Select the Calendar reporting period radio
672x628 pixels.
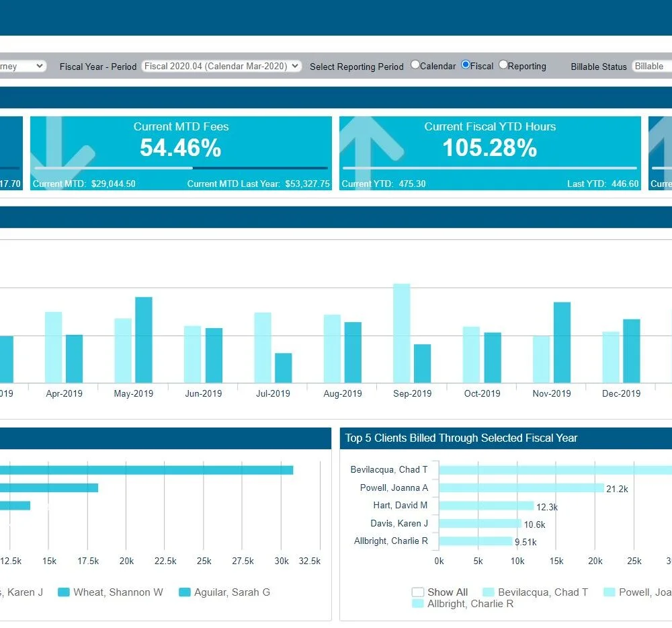tap(415, 65)
